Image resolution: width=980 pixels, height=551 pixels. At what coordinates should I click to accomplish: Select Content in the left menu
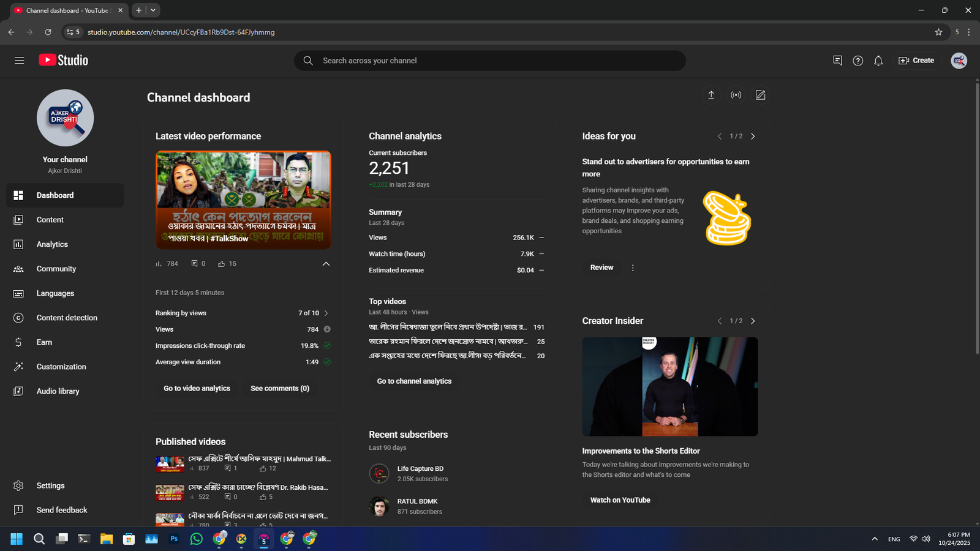[x=50, y=220]
